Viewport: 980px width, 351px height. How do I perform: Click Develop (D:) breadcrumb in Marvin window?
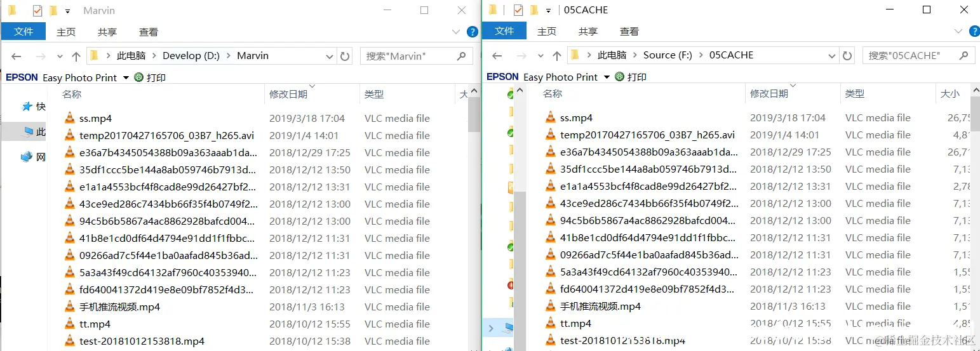[x=191, y=56]
